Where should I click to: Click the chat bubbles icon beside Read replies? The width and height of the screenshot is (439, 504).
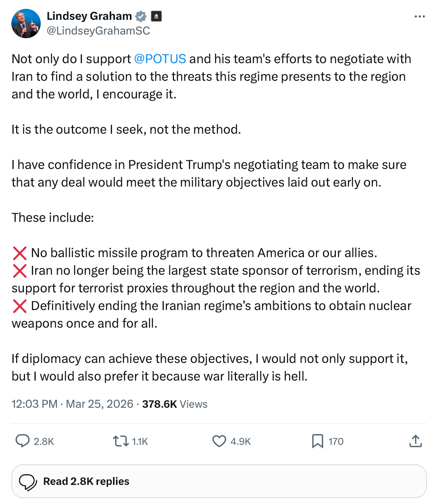(x=28, y=482)
